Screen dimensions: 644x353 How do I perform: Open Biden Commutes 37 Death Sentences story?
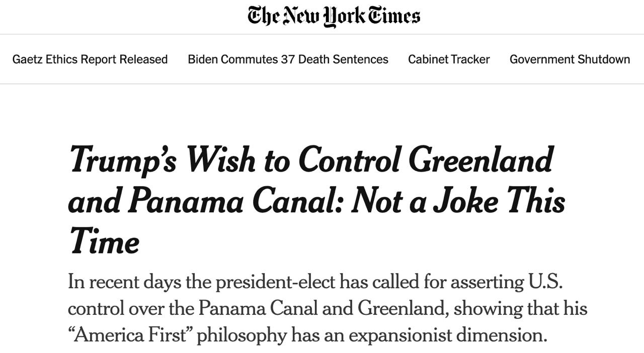tap(288, 59)
